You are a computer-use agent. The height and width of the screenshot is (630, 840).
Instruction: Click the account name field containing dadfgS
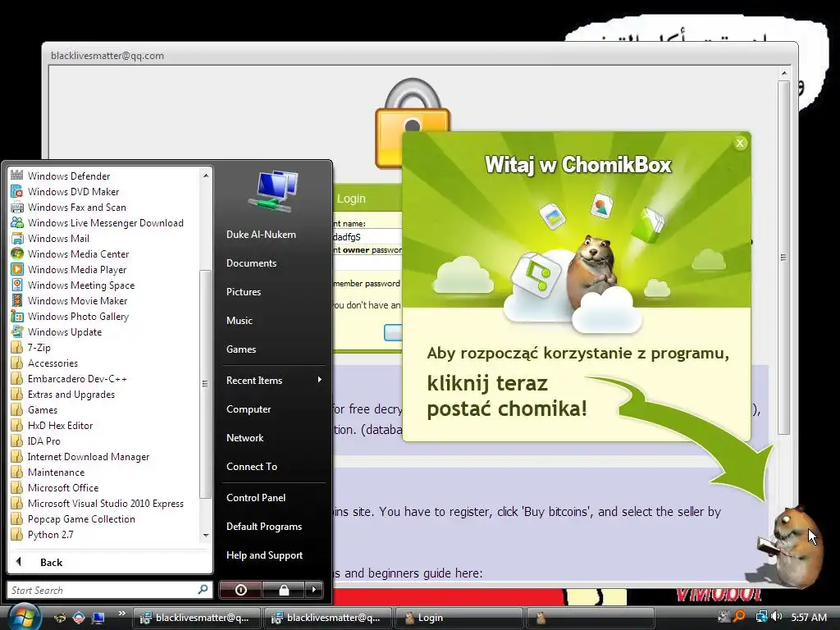click(x=367, y=237)
